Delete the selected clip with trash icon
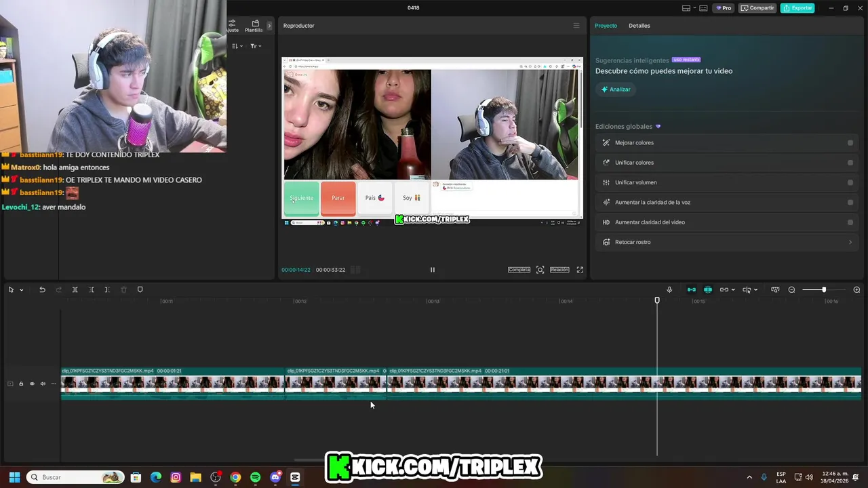The height and width of the screenshot is (488, 868). 123,289
